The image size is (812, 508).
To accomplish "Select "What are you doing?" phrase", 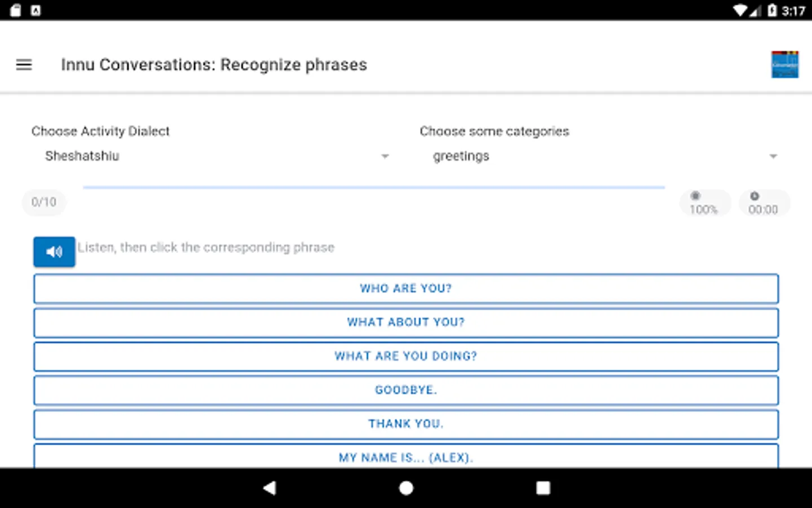I will pyautogui.click(x=406, y=356).
